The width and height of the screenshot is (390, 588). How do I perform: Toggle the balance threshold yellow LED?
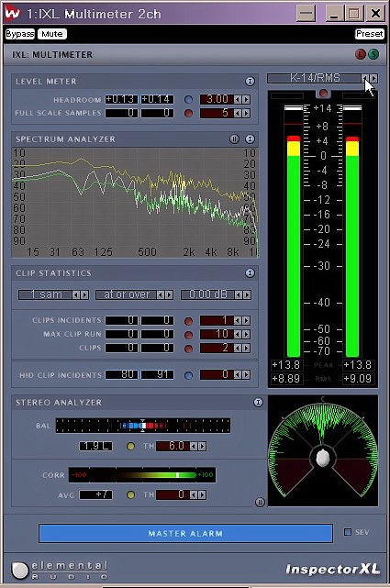point(130,446)
